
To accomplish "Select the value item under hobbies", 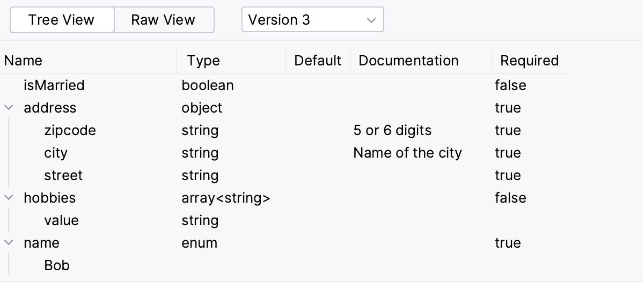I will pos(61,220).
